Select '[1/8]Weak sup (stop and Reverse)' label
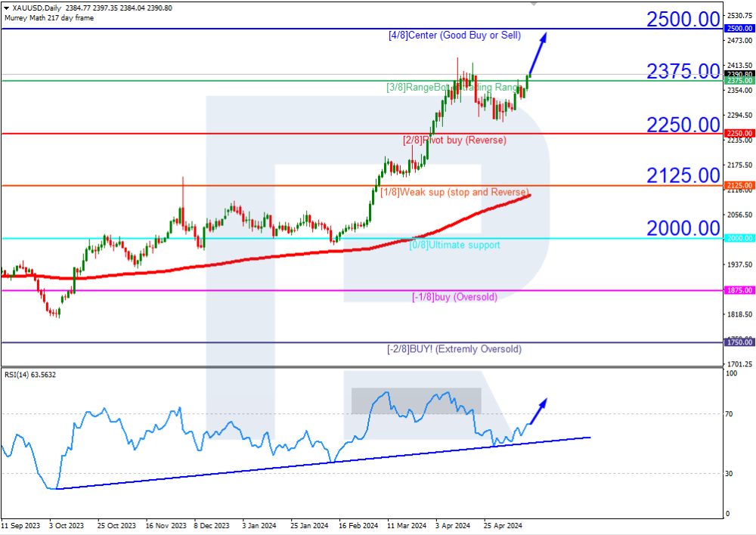Image resolution: width=756 pixels, height=535 pixels. pos(454,192)
